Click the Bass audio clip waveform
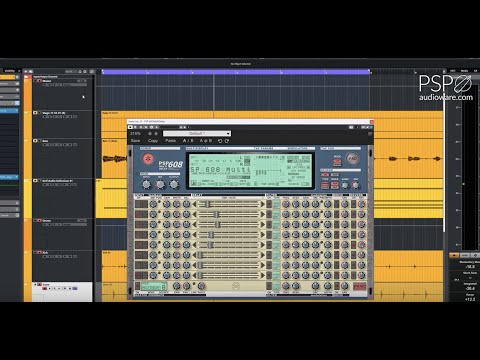Image resolution: width=480 pixels, height=360 pixels. pos(115,159)
